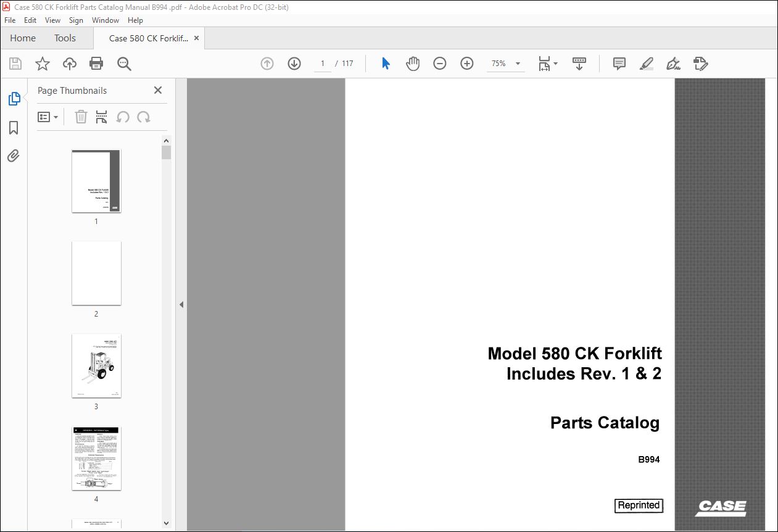The image size is (778, 532).
Task: Open the Find text magnifier icon
Action: [124, 64]
